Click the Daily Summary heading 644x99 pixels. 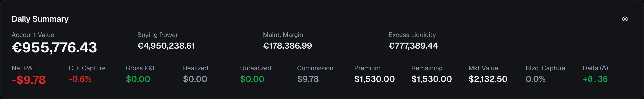tap(40, 19)
